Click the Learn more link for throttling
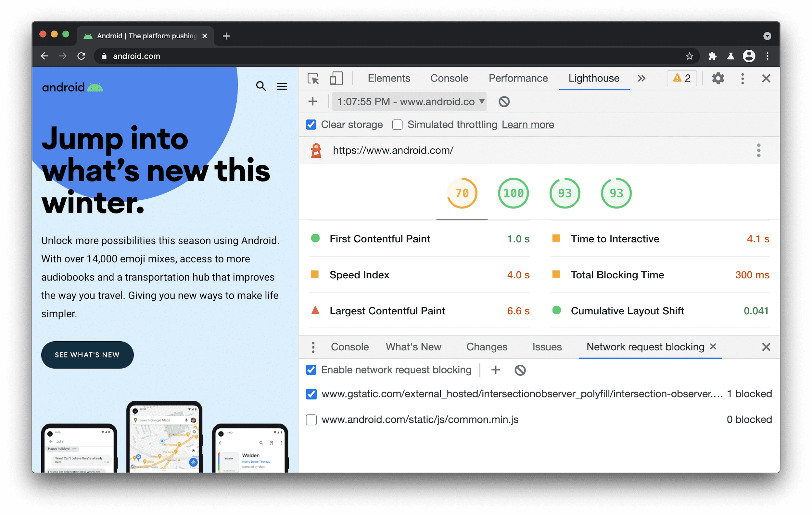 [x=527, y=124]
